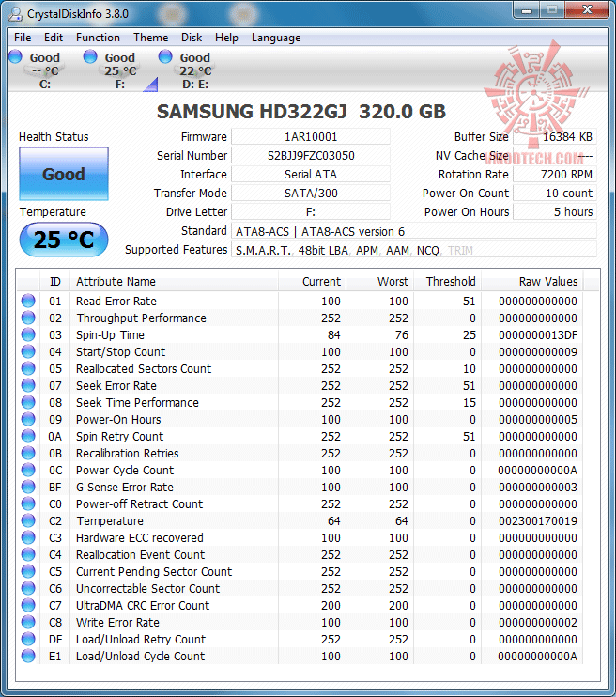Click the CrystalDiskInfo title bar app icon
Image resolution: width=616 pixels, height=697 pixels.
[15, 14]
